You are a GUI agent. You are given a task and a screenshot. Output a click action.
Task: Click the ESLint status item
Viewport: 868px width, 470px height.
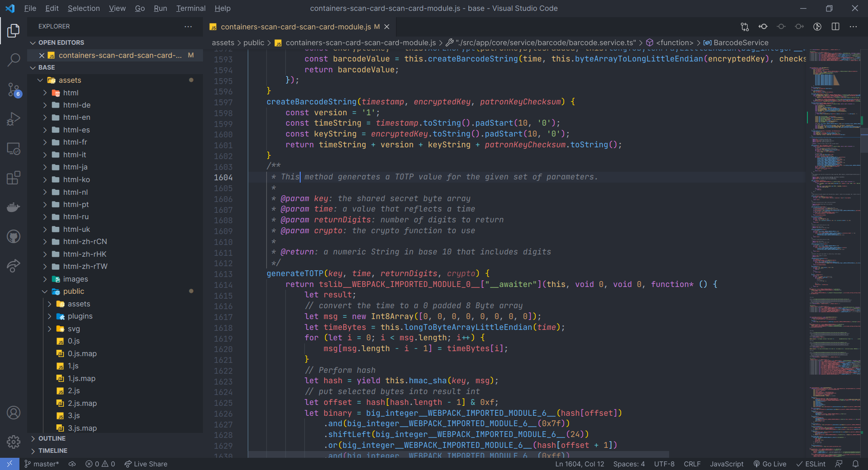tap(811, 464)
